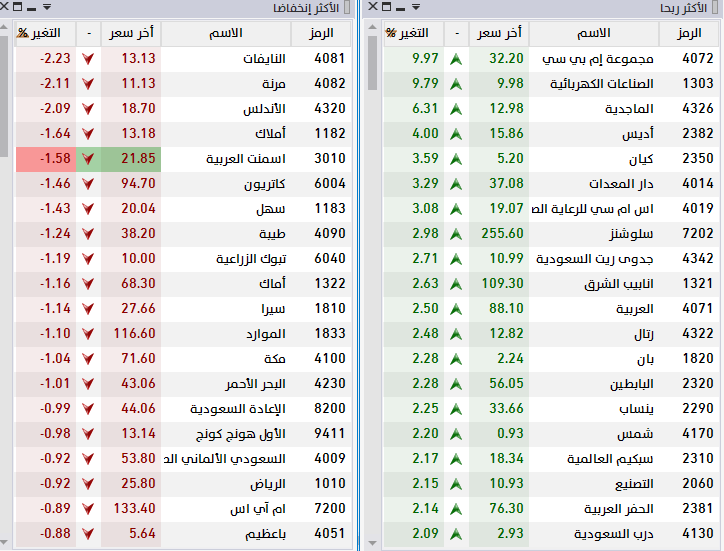Image resolution: width=724 pixels, height=551 pixels.
Task: Select symbol 4019 in gainers list
Action: click(698, 209)
